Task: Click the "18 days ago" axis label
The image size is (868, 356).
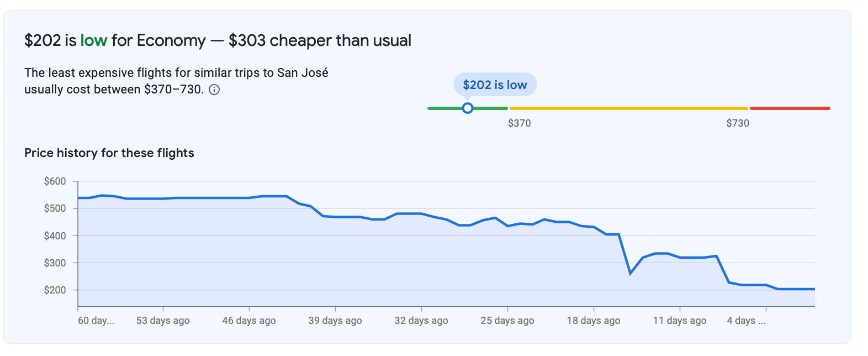Action: click(594, 321)
